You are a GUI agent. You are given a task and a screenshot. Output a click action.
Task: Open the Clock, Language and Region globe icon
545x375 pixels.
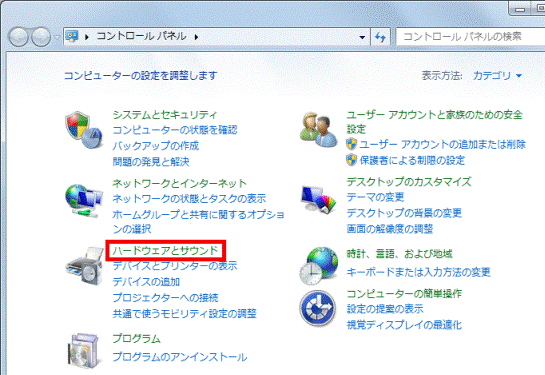(x=318, y=266)
